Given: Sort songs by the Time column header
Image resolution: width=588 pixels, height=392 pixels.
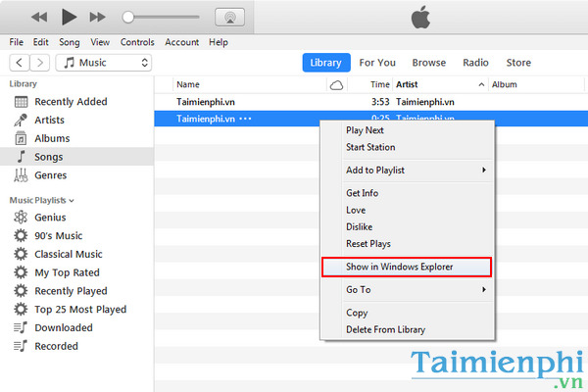Looking at the screenshot, I should (x=369, y=85).
